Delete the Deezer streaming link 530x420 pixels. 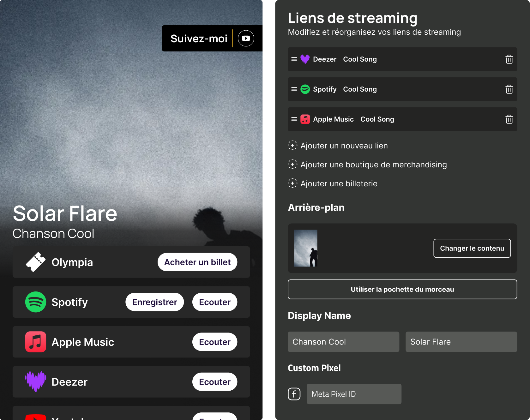point(509,59)
